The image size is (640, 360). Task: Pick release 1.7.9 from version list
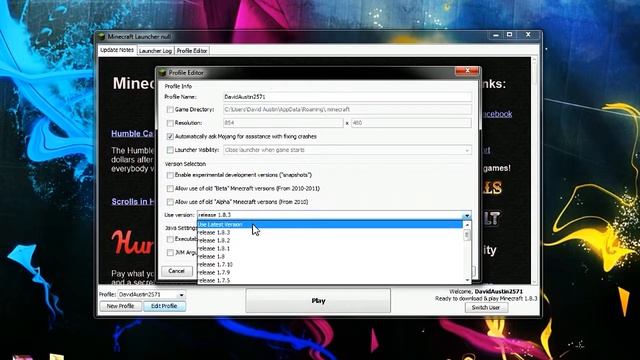330,273
